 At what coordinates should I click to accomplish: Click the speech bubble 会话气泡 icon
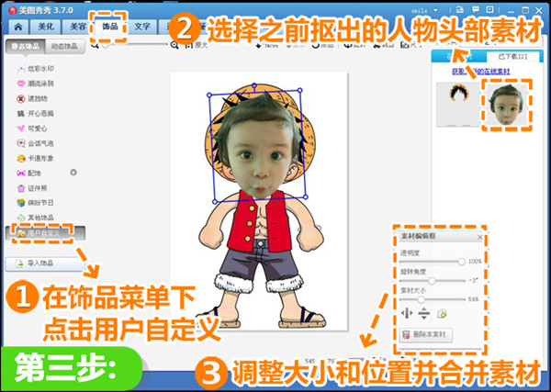click(x=21, y=143)
